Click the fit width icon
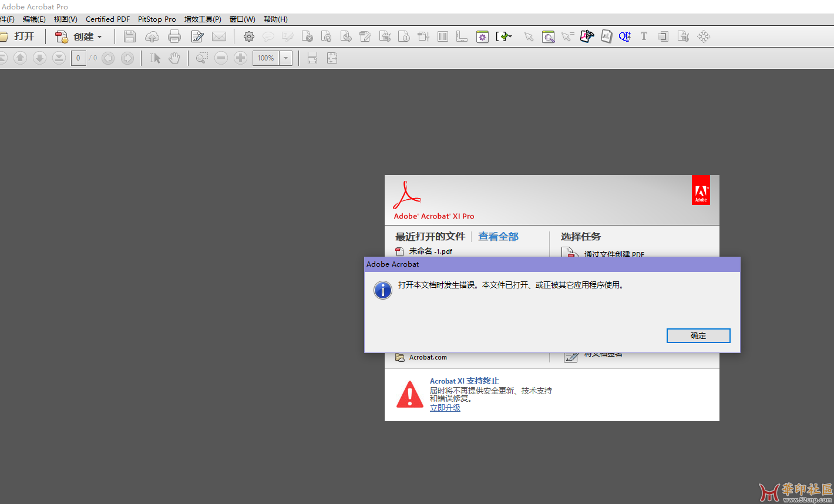 point(312,58)
